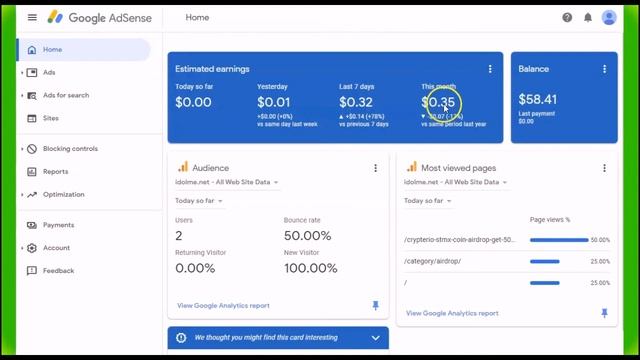Click the Reports chart icon
The image size is (640, 360).
coord(32,172)
